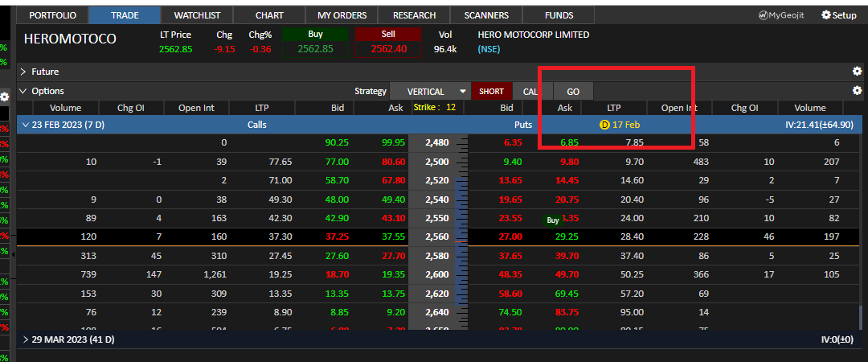Click HERO MOTOCORP LIMITED company name
Viewport: 868px width, 362px height.
tap(533, 35)
